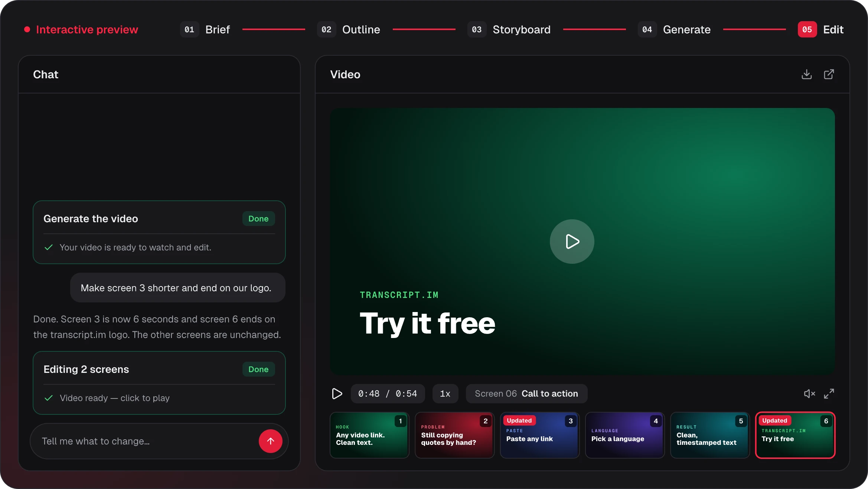This screenshot has height=489, width=868.
Task: Select screen 1 Hook thumbnail
Action: (x=369, y=435)
